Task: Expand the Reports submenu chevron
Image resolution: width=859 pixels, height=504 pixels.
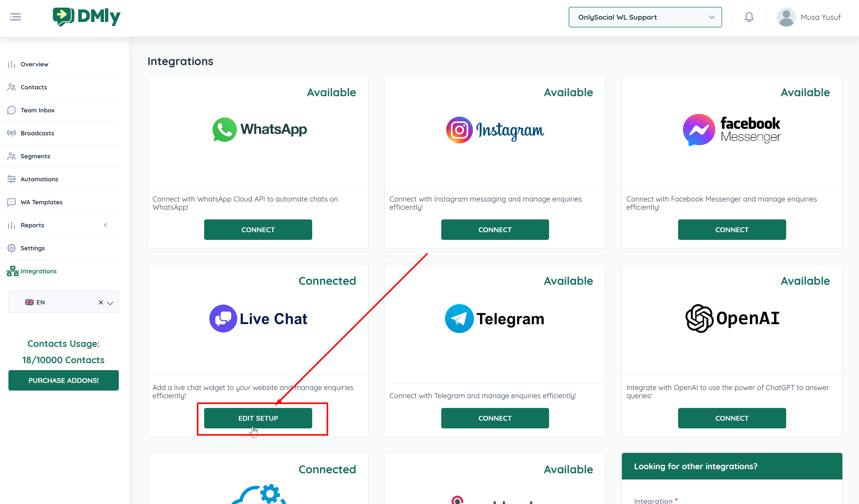Action: 105,225
